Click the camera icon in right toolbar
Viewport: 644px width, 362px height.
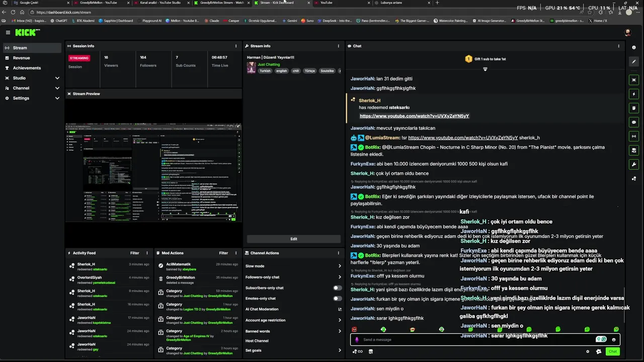click(634, 150)
